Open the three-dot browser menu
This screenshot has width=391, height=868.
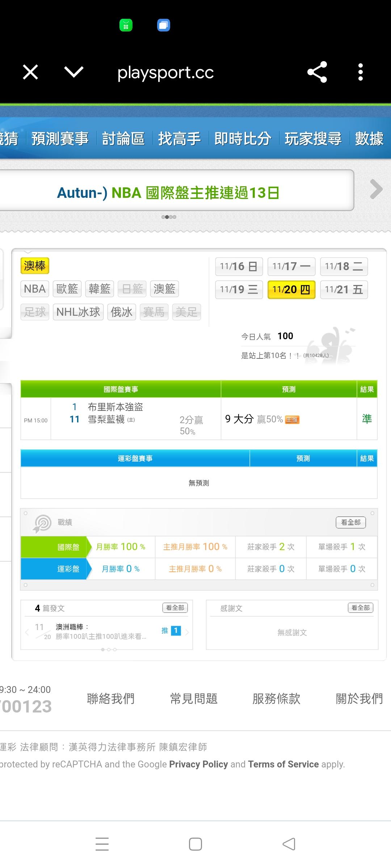pyautogui.click(x=360, y=72)
